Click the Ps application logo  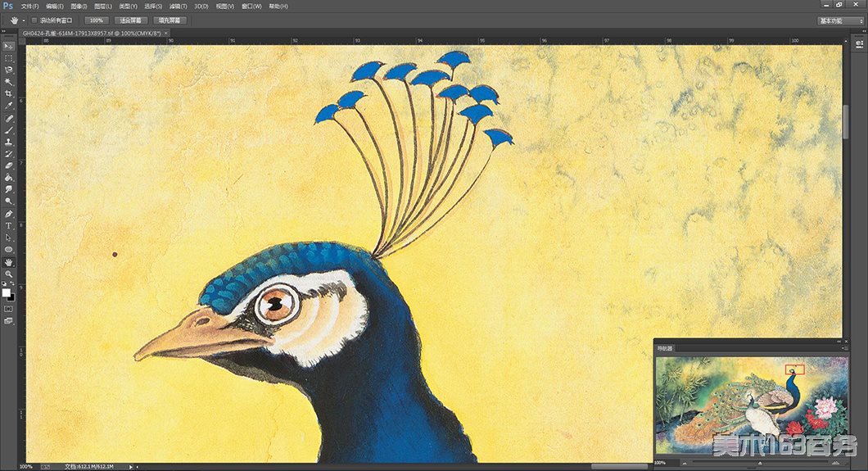[7, 6]
